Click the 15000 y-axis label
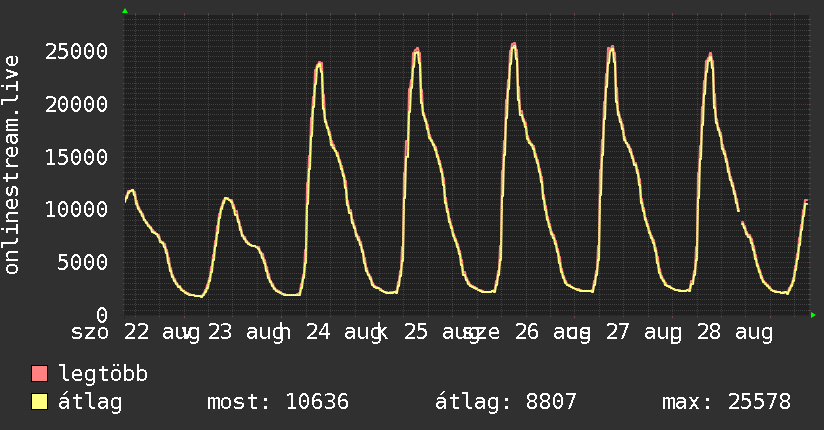 coord(76,157)
